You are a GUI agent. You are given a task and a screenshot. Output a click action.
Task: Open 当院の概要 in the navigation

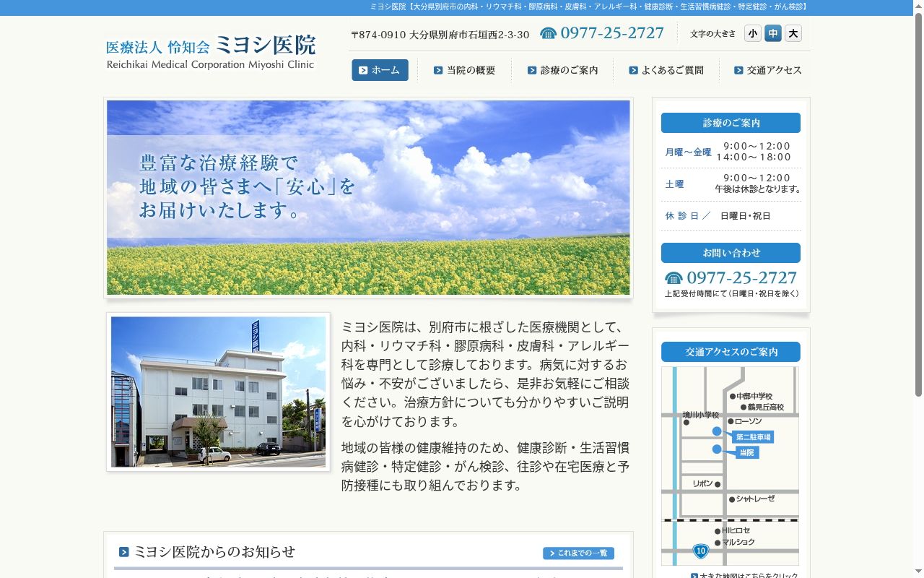pos(465,70)
